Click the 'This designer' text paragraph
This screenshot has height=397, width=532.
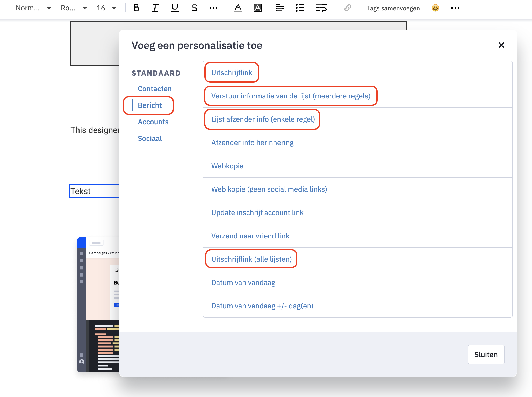click(x=95, y=130)
